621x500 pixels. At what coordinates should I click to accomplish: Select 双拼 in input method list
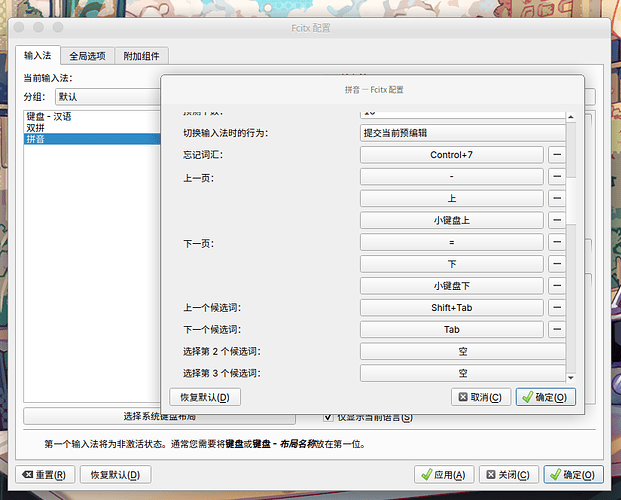[x=92, y=128]
